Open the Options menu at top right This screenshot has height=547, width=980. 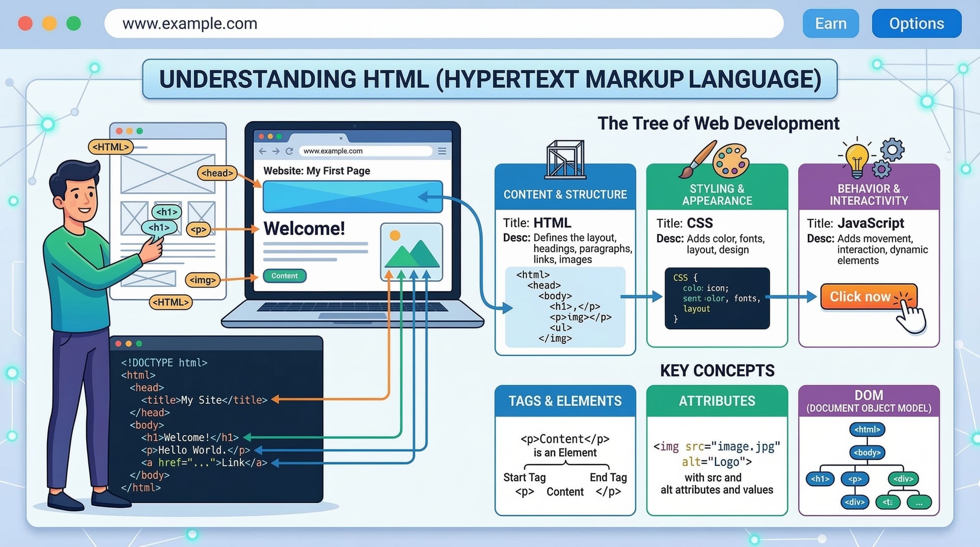(916, 23)
